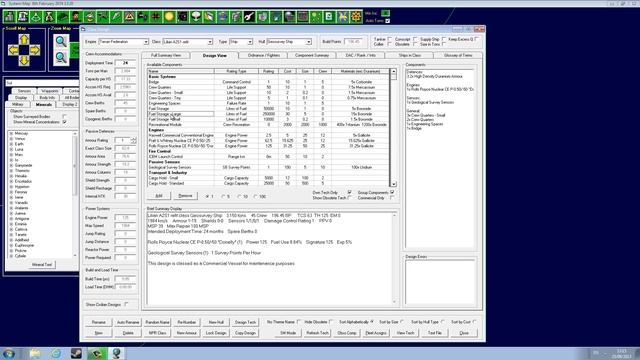Click the warning triangle toolbar icon
Viewport: 640px width, 360px height.
tap(129, 17)
